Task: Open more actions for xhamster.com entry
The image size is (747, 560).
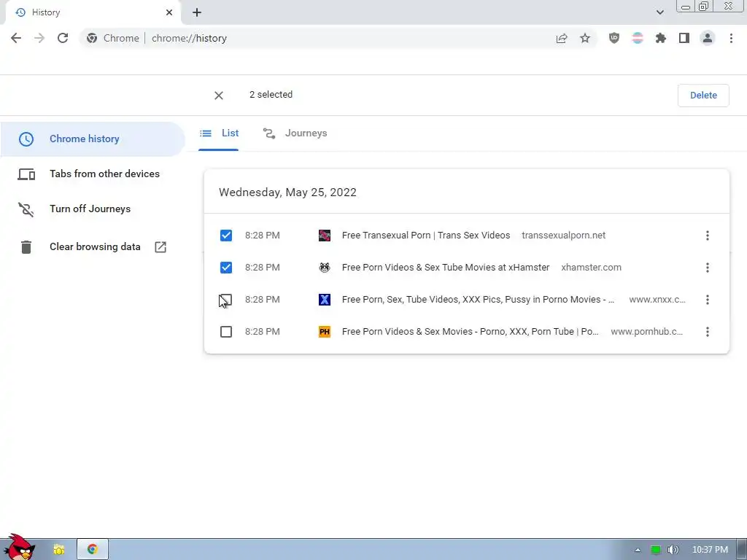Action: coord(708,267)
